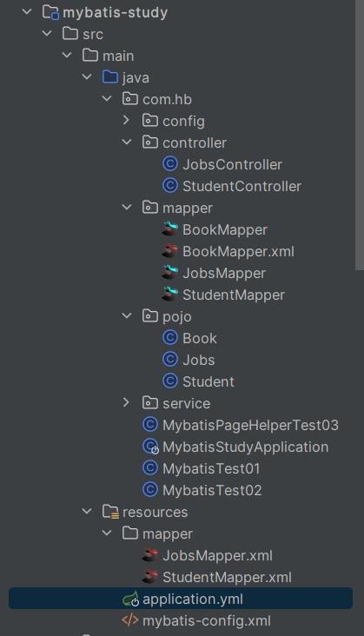Click the MybatisPageHelperTest03 class icon
The width and height of the screenshot is (364, 636).
coord(150,424)
